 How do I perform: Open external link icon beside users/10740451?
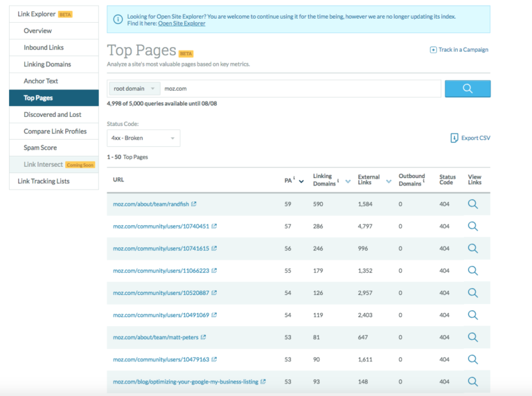click(214, 226)
